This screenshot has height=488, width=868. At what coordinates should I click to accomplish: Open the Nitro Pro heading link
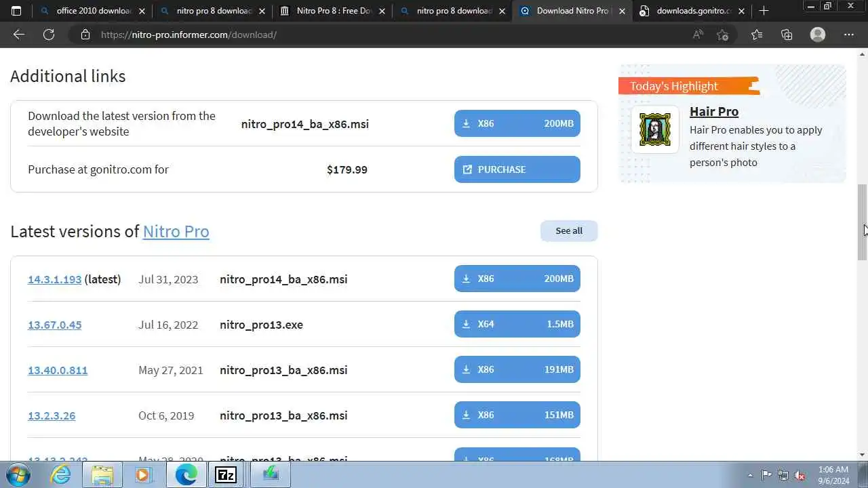click(176, 231)
